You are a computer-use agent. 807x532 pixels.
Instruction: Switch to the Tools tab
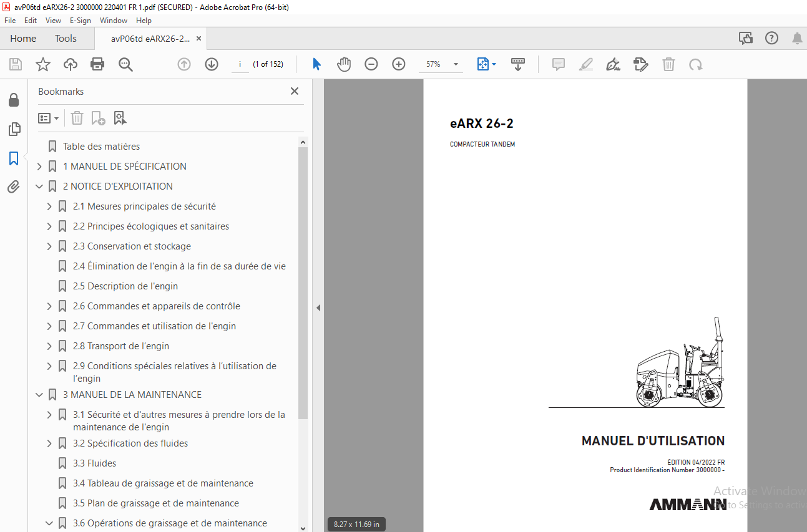tap(66, 39)
